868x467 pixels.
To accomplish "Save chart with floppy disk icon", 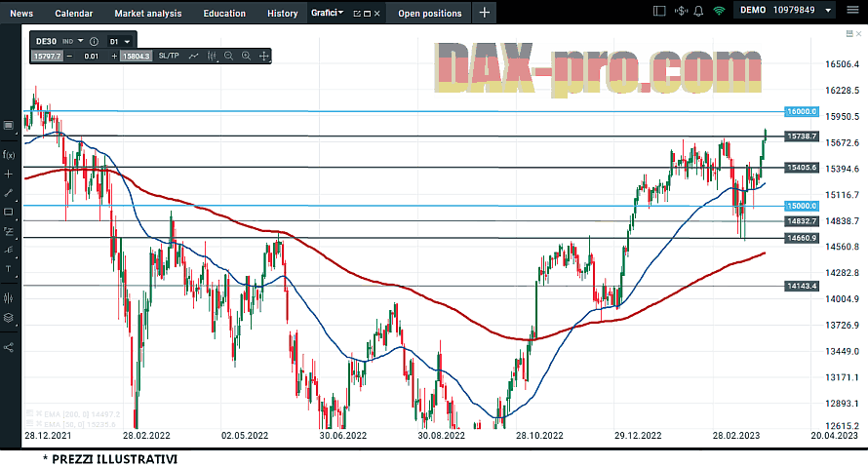I will pyautogui.click(x=849, y=34).
